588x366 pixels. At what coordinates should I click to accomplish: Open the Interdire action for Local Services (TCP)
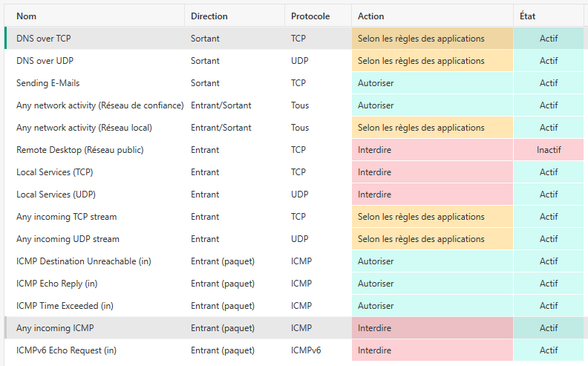(x=432, y=172)
